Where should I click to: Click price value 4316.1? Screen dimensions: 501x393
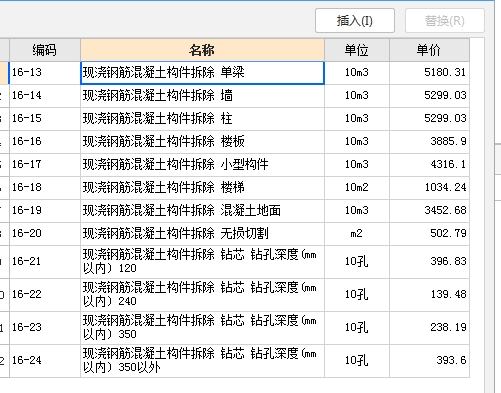(x=448, y=165)
